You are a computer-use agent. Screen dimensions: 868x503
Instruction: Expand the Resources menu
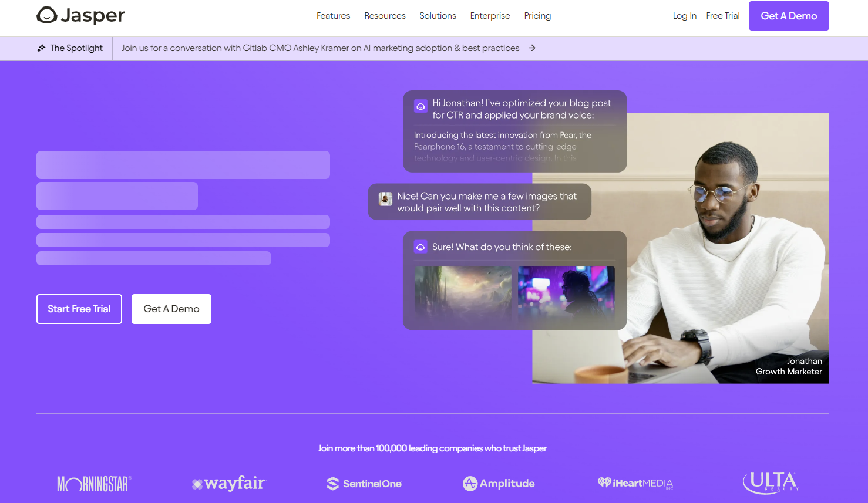click(385, 16)
